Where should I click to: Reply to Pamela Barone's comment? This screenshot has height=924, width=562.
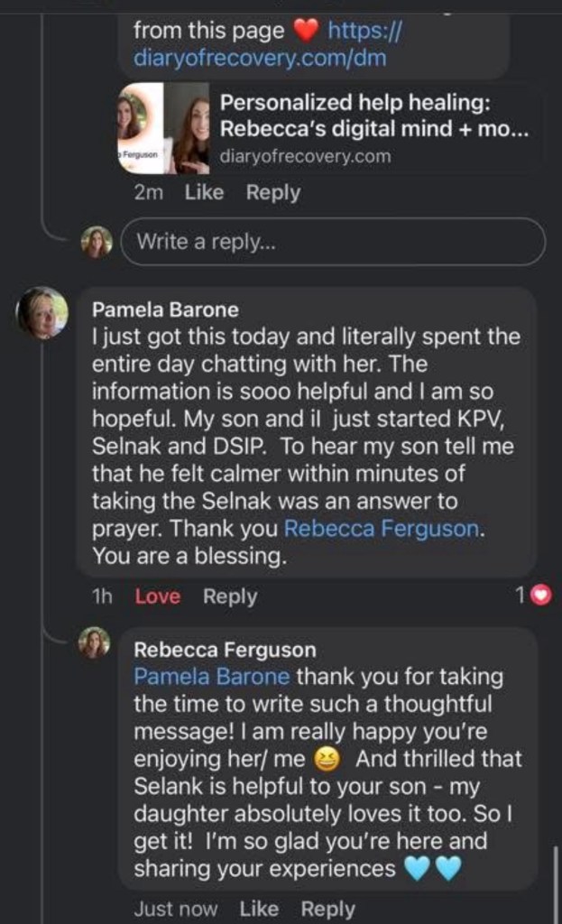coord(230,596)
